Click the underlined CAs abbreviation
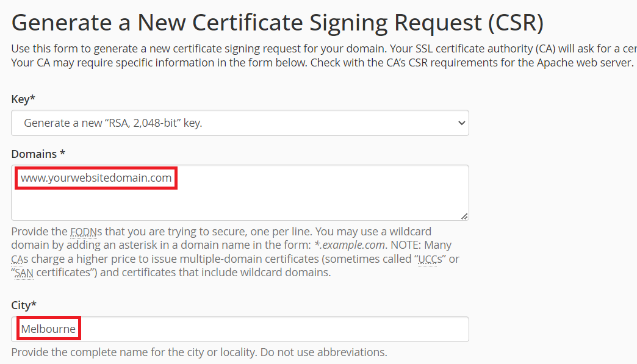637x364 pixels. 20,259
